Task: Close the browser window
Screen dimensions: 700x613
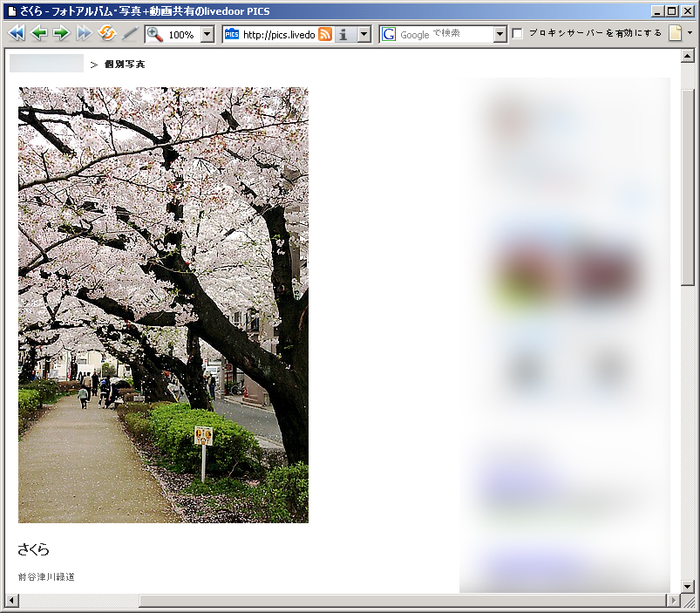Action: pos(688,11)
